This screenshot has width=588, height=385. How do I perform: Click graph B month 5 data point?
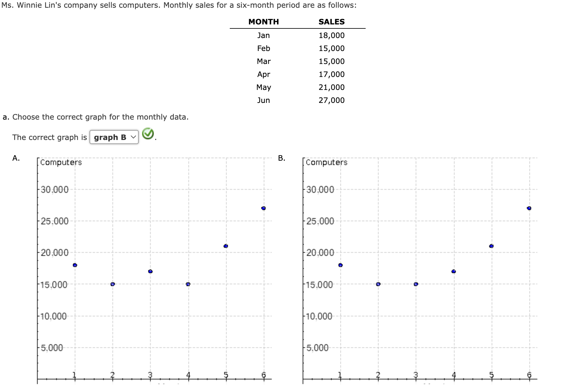491,246
